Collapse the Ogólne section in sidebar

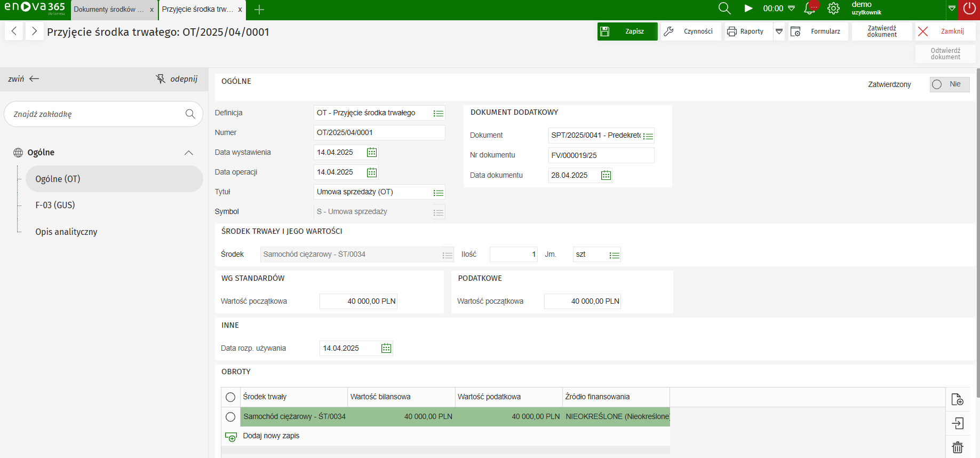click(x=189, y=153)
